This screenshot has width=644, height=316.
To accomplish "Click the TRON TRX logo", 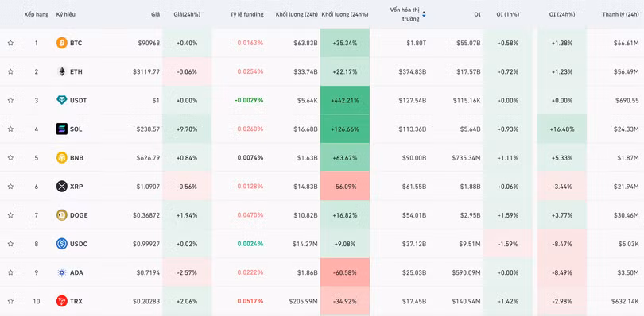I will point(61,301).
